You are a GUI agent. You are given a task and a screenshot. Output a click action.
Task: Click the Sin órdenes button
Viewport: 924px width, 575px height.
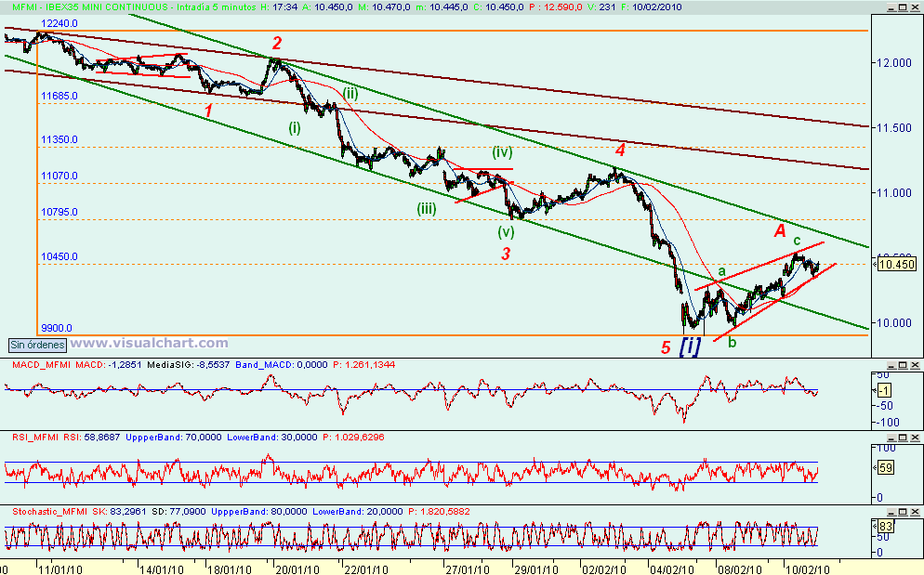(36, 345)
